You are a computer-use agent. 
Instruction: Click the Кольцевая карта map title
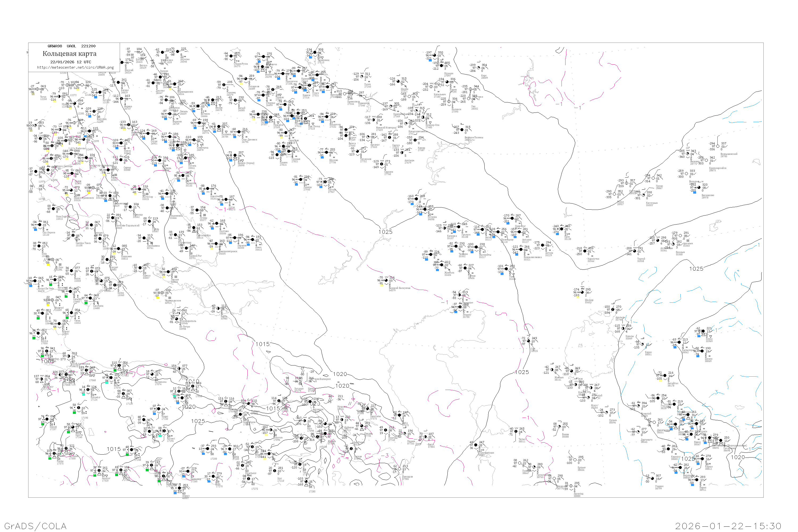click(x=69, y=54)
